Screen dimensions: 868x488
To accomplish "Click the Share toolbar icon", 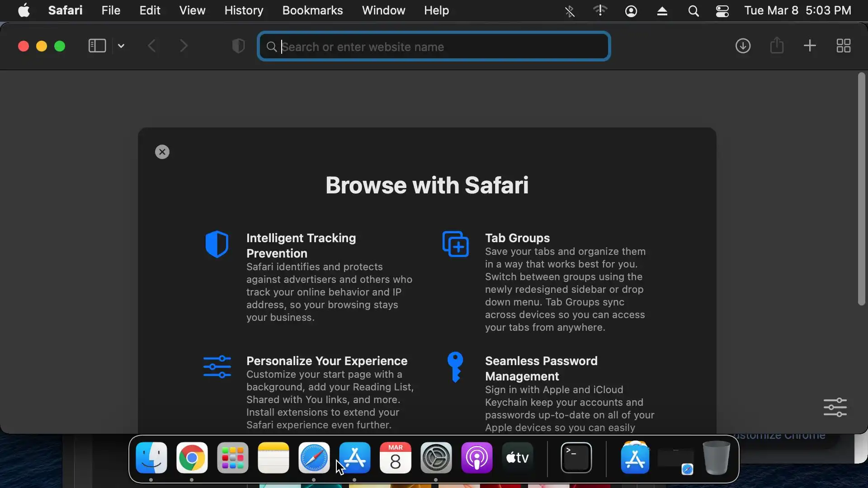I will (x=777, y=46).
